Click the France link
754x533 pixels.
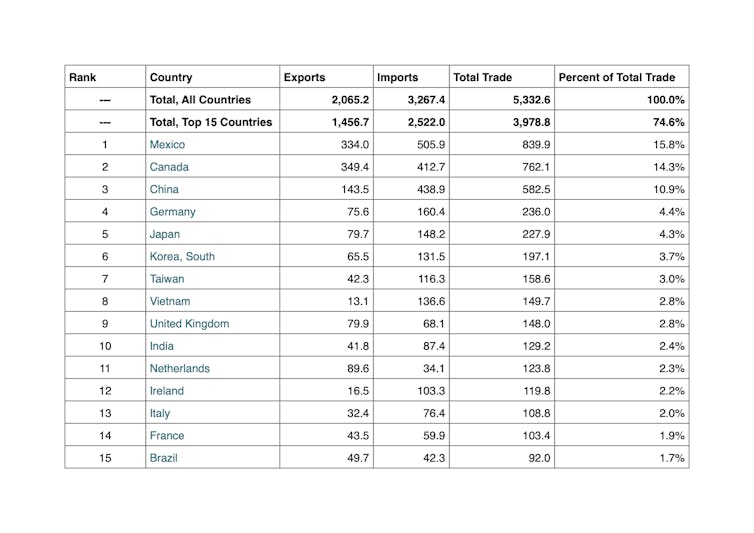click(167, 435)
